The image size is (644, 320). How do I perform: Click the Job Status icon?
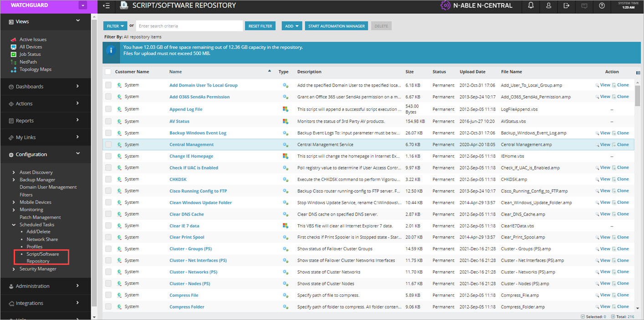[14, 54]
